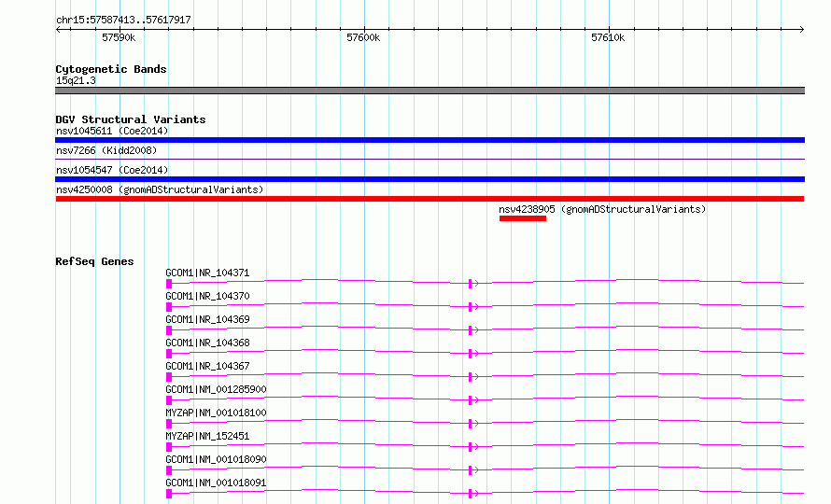Click the mid-gene exon arrow of GCOM1|NR_104371
Image resolution: width=831 pixels, height=504 pixels.
coord(473,284)
